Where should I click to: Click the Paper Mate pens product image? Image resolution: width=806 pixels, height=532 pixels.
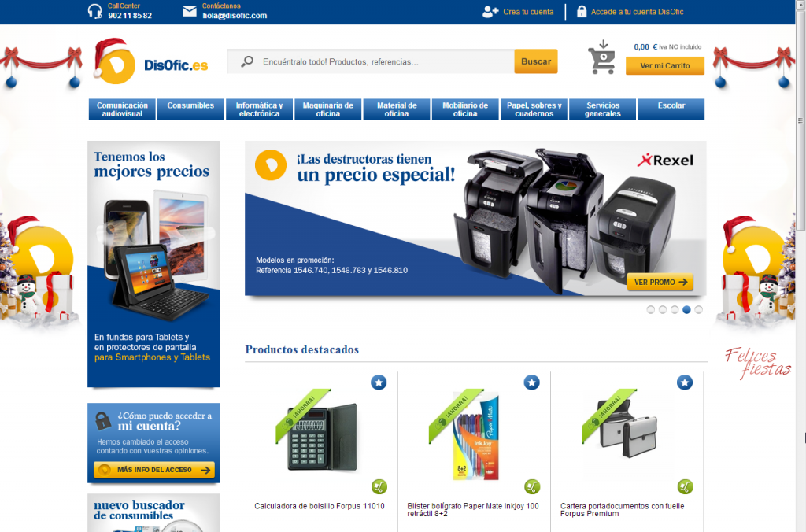pyautogui.click(x=476, y=436)
